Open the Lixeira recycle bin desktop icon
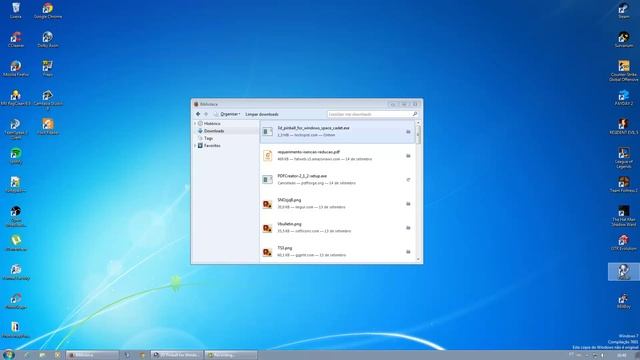Screen dimensions: 640x360 click(x=16, y=10)
